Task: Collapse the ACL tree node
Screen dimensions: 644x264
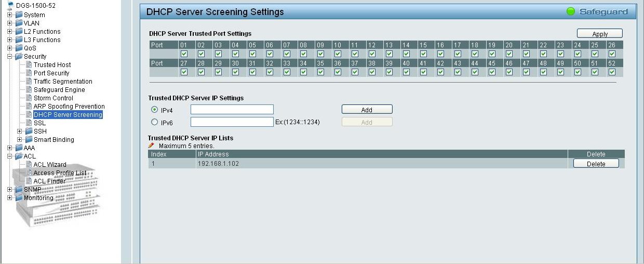Action: [x=9, y=156]
